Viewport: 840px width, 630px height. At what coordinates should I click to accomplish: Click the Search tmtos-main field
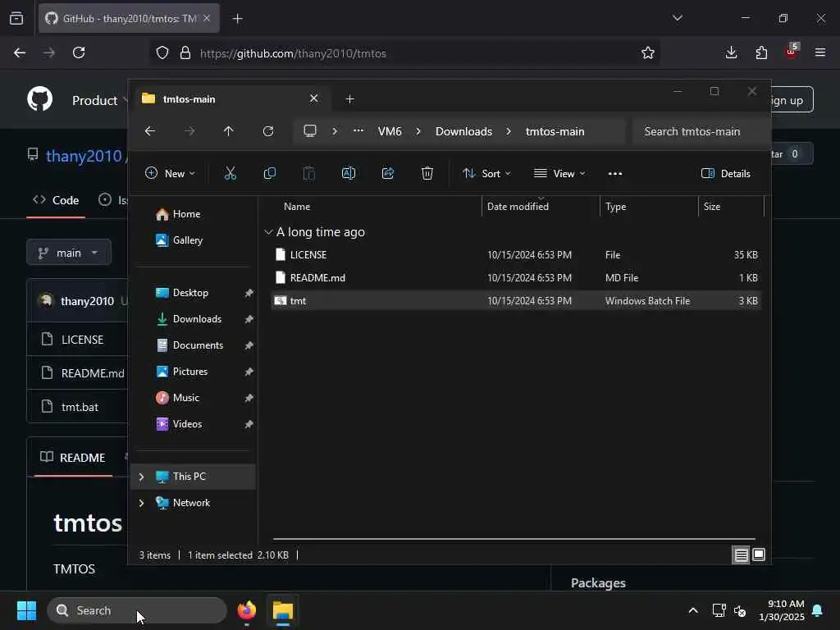tap(701, 131)
